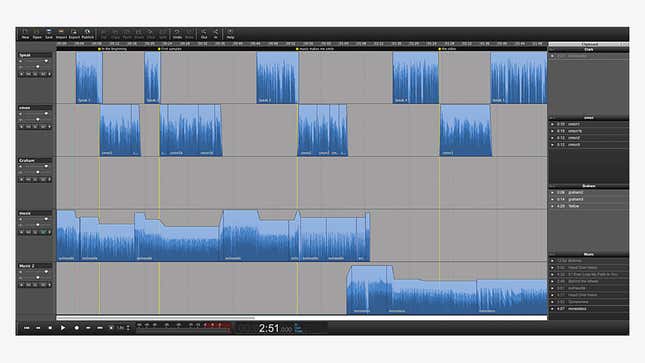
Task: Redo the last undone action
Action: coord(190,34)
